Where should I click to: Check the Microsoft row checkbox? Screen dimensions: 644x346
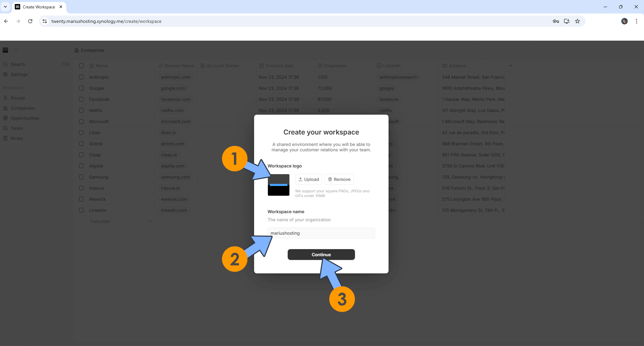tap(81, 121)
